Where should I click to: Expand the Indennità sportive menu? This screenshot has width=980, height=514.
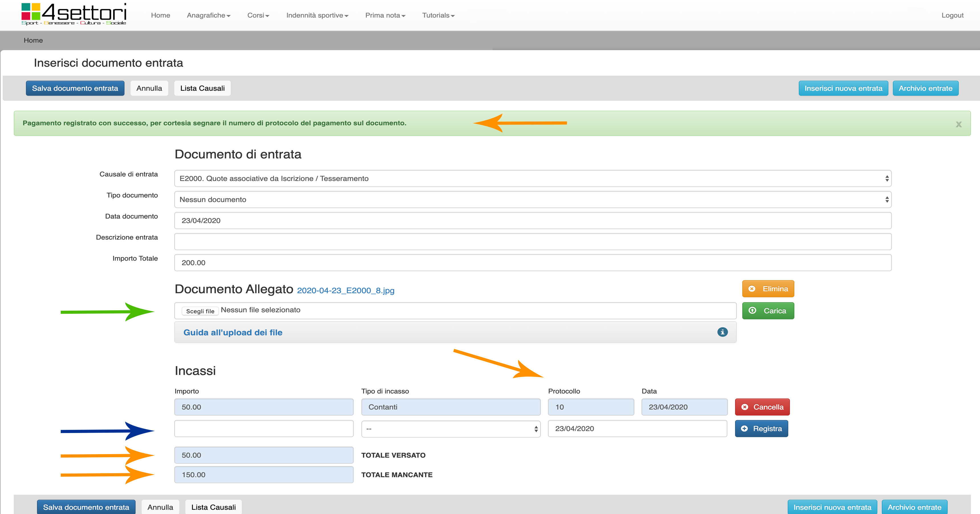click(317, 15)
